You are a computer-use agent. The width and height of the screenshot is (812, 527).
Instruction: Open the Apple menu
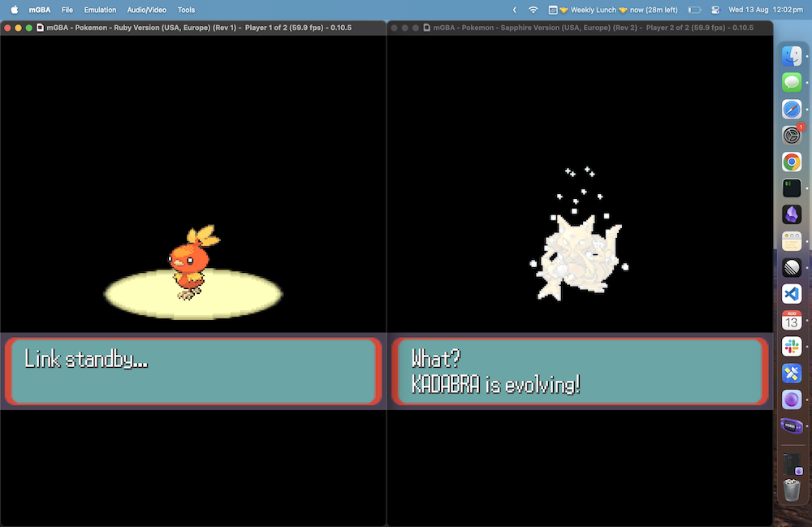click(14, 10)
